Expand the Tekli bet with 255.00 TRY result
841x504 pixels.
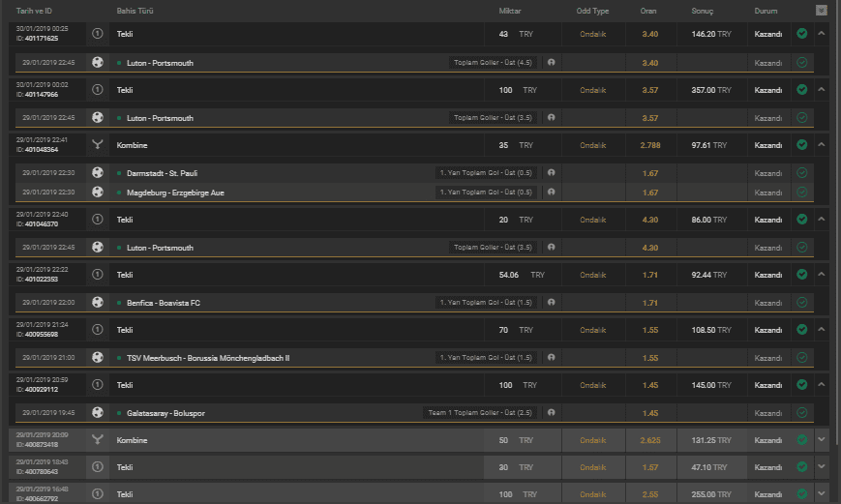(821, 493)
